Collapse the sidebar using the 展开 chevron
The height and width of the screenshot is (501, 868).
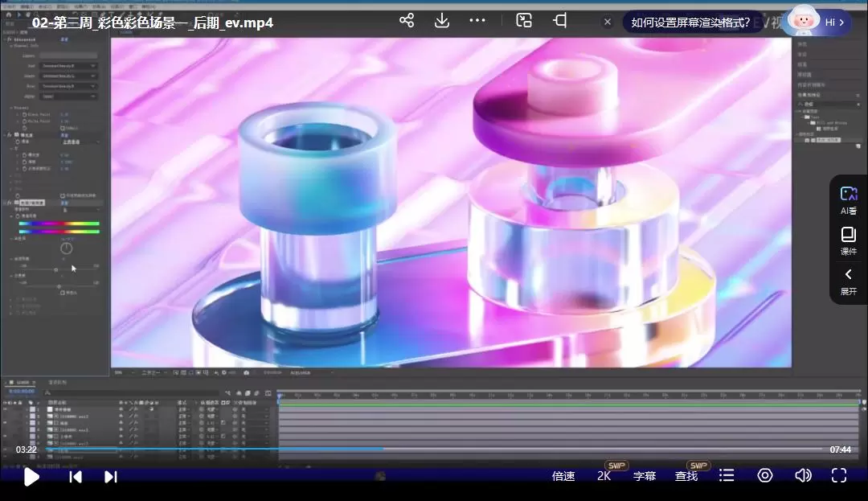click(849, 281)
